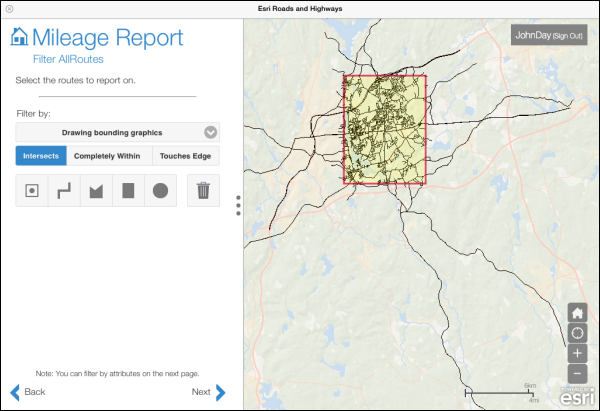Click the map home extent button
Screen dimensions: 600x411
point(577,312)
